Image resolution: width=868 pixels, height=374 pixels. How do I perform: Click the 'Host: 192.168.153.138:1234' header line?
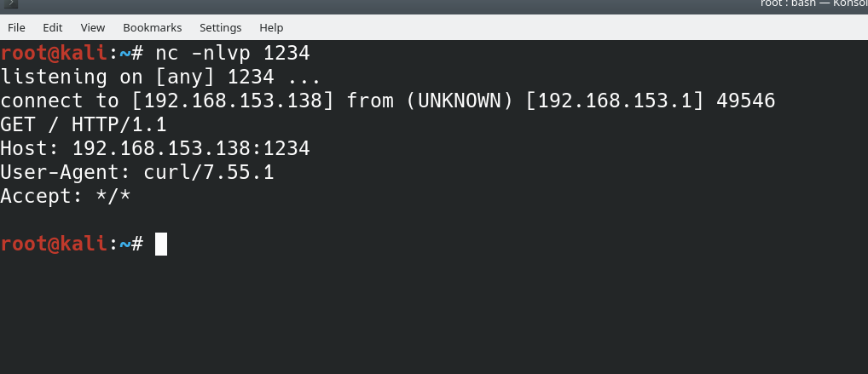(154, 148)
